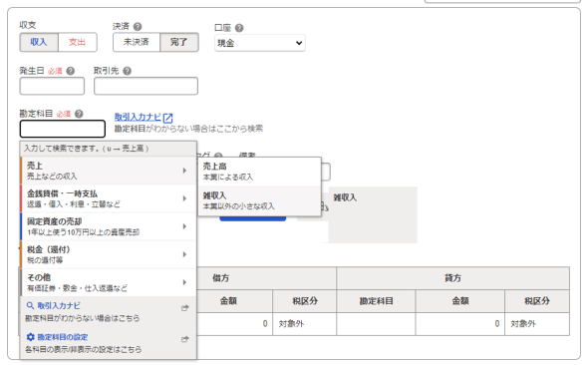Expand 税金（還付） category arrow
588x365 pixels.
coord(184,254)
